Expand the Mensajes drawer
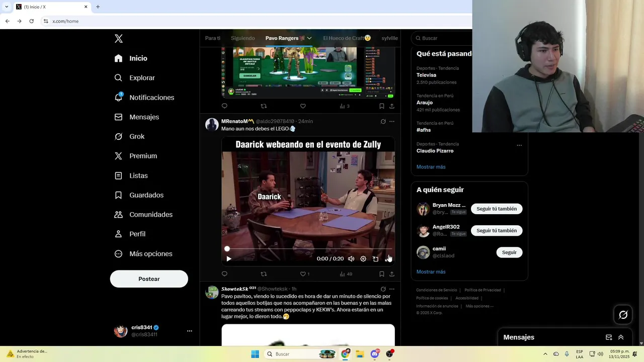The height and width of the screenshot is (362, 644). [621, 337]
